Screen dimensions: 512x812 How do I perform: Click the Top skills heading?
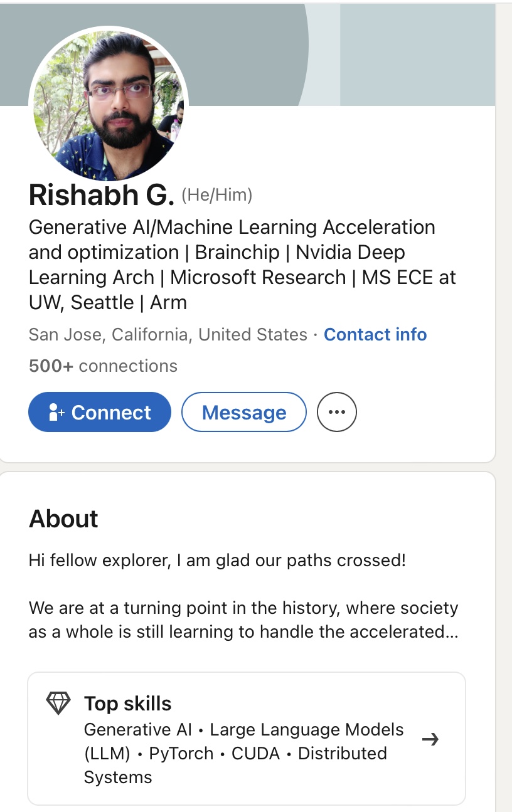pos(128,704)
